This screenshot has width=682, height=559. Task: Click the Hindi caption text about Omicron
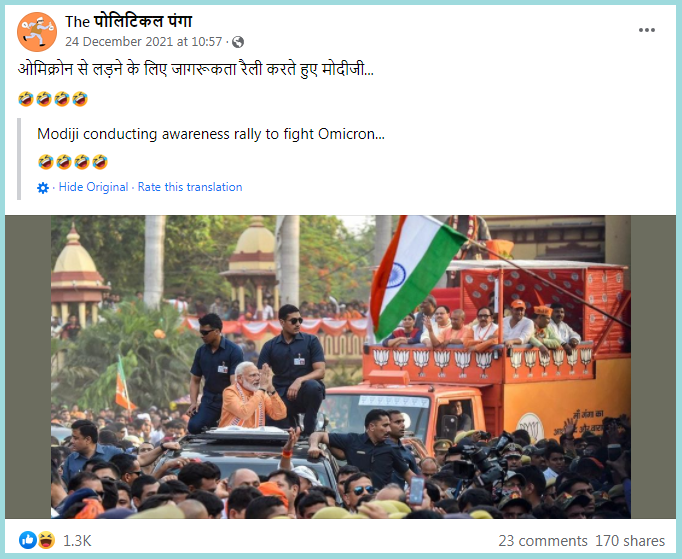coord(196,70)
